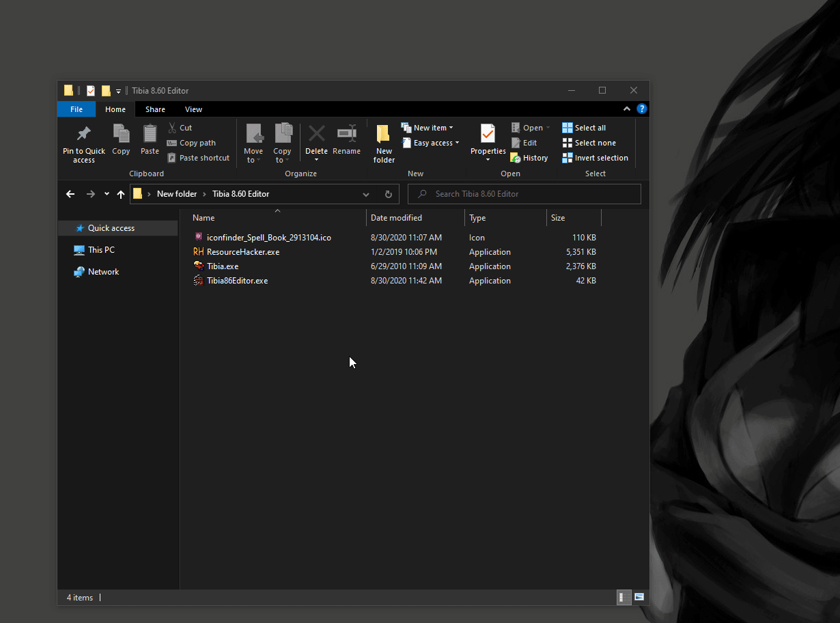Select the Tibia.exe file
The height and width of the screenshot is (623, 840).
pyautogui.click(x=223, y=266)
